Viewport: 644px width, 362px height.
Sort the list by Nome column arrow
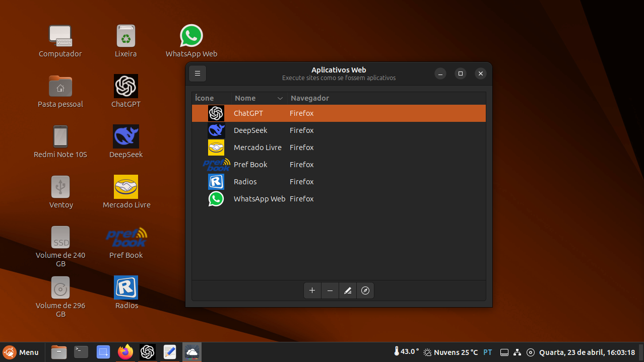point(280,98)
